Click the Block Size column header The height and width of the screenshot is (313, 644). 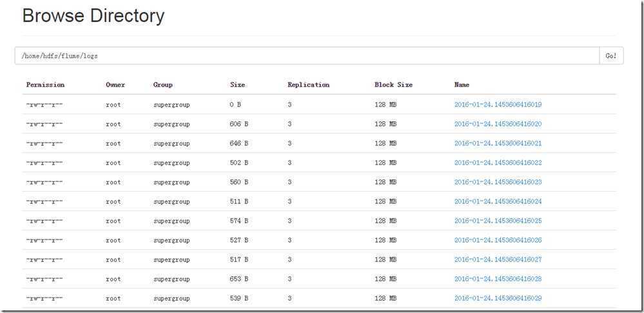(x=393, y=85)
